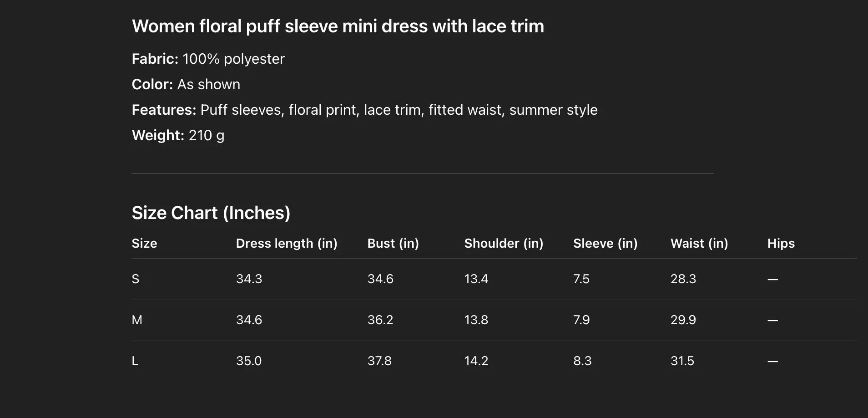Click the dress length value 34.3
Image resolution: width=868 pixels, height=418 pixels.
(x=249, y=279)
